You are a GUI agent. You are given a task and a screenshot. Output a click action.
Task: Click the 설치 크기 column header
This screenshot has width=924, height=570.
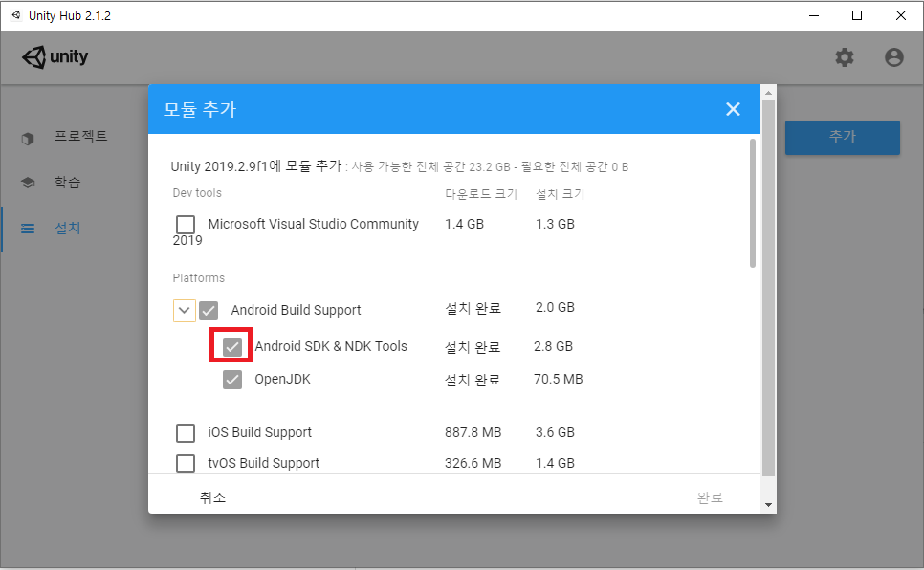560,194
